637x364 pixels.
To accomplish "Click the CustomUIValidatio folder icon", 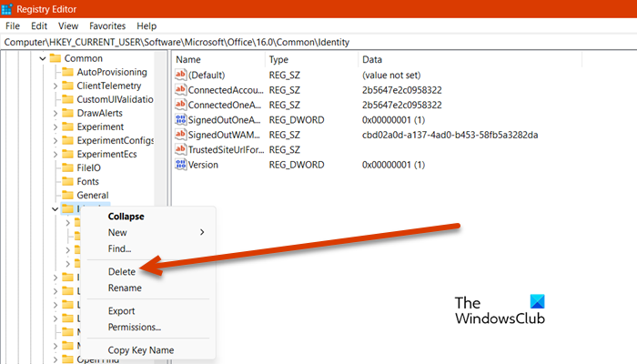I will pos(67,99).
